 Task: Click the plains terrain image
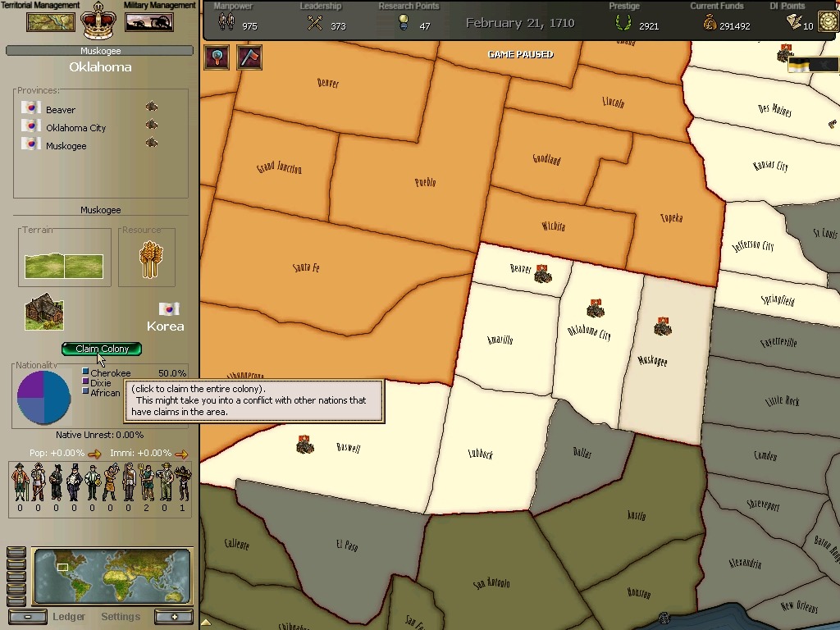tap(64, 266)
